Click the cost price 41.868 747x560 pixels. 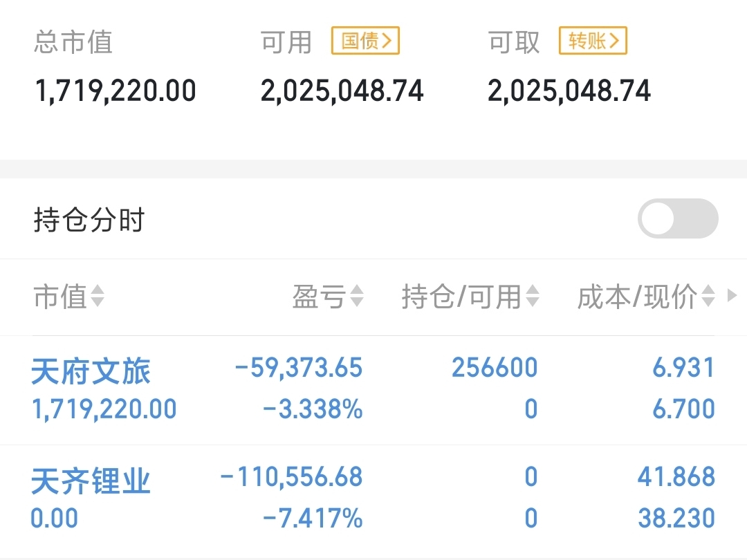[676, 477]
